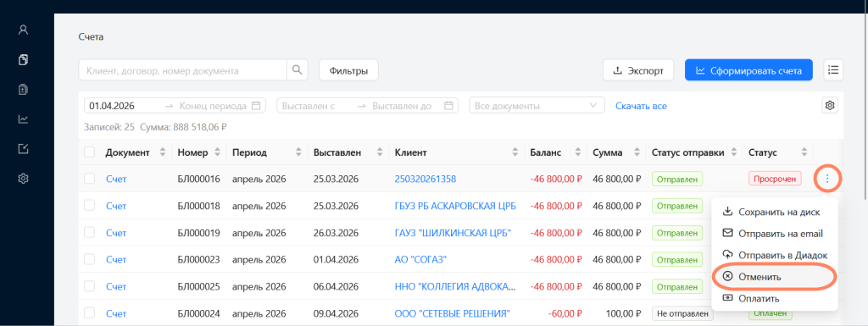Open the documents sidebar icon
The width and height of the screenshot is (868, 326).
[x=23, y=59]
